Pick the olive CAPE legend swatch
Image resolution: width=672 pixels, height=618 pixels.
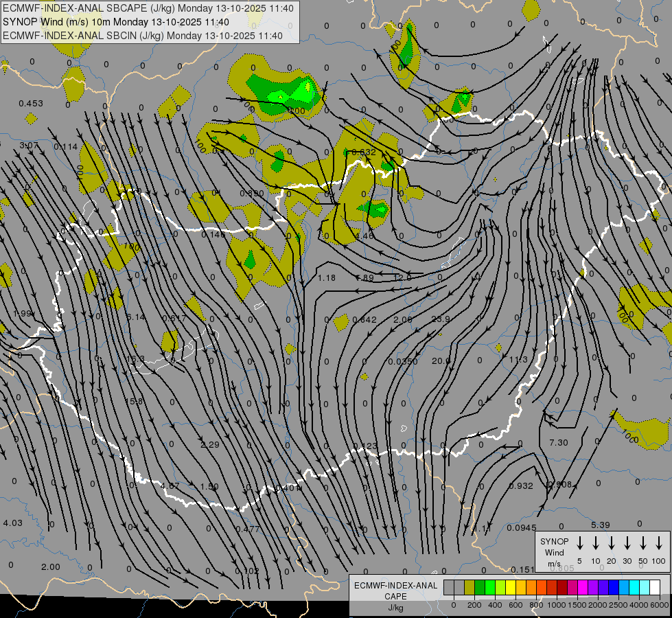click(x=470, y=587)
